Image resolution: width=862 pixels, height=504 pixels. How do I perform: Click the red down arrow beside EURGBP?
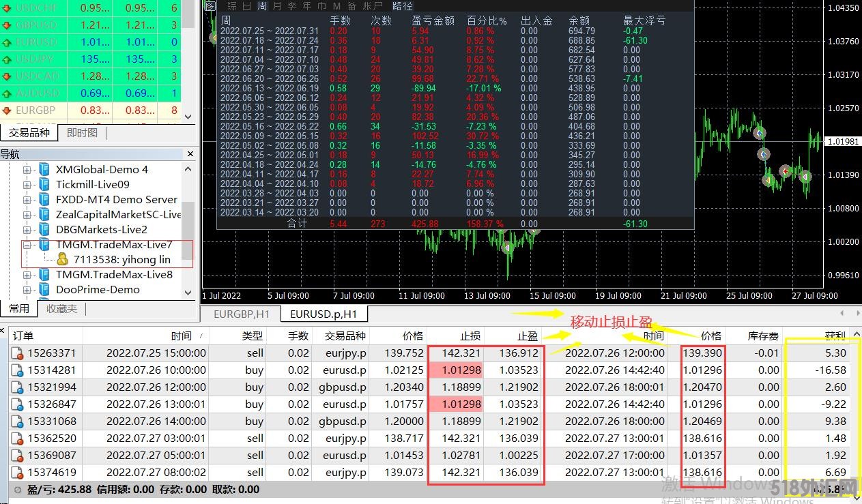click(x=7, y=110)
